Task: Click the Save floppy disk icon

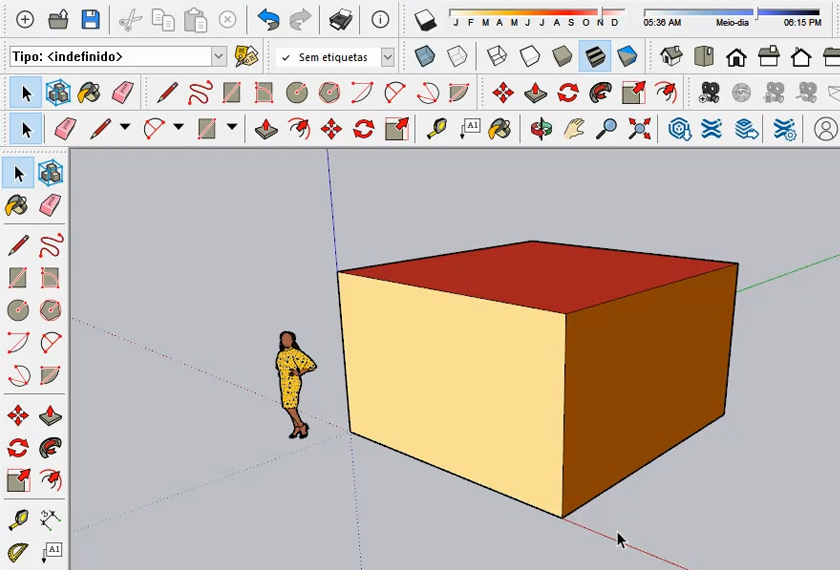Action: (x=90, y=19)
